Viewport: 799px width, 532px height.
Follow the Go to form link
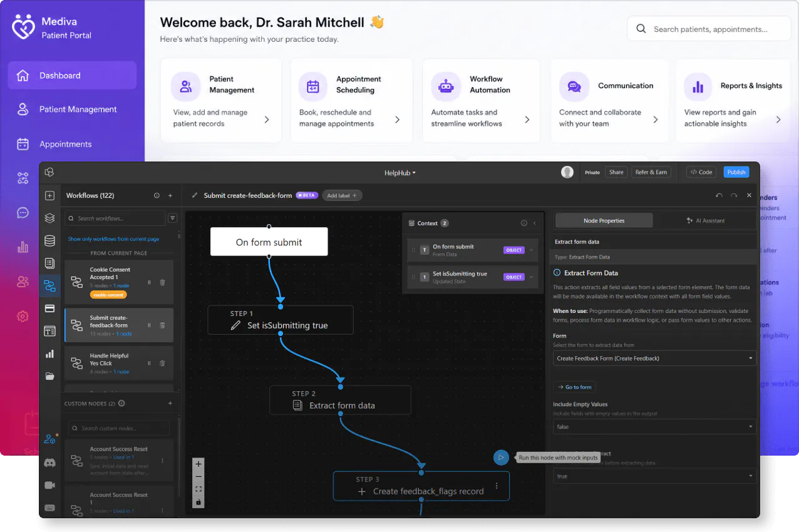pos(574,387)
